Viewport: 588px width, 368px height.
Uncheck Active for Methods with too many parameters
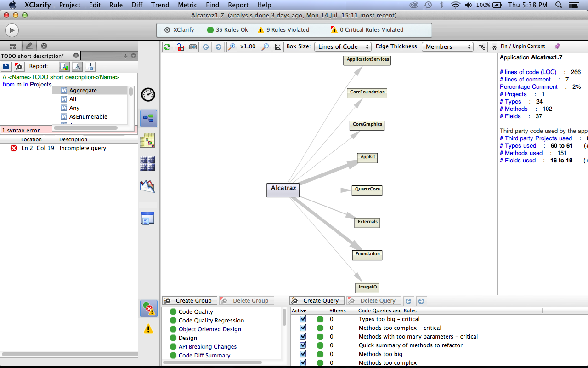[303, 336]
